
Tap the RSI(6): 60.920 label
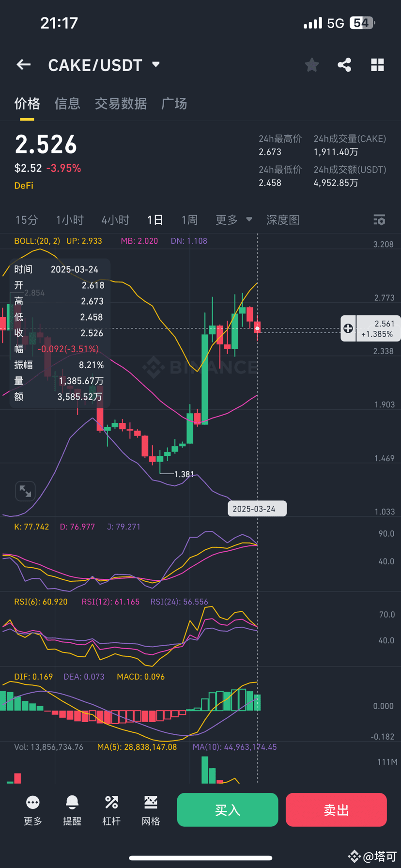41,602
